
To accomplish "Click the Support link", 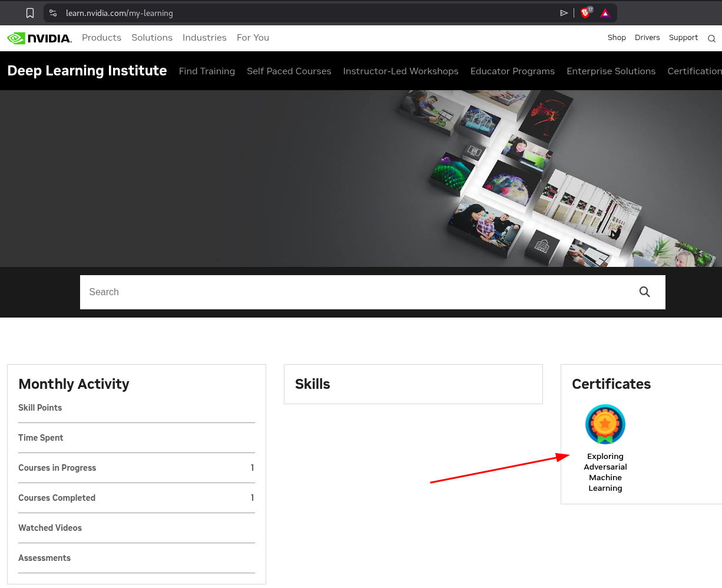I will coord(683,38).
